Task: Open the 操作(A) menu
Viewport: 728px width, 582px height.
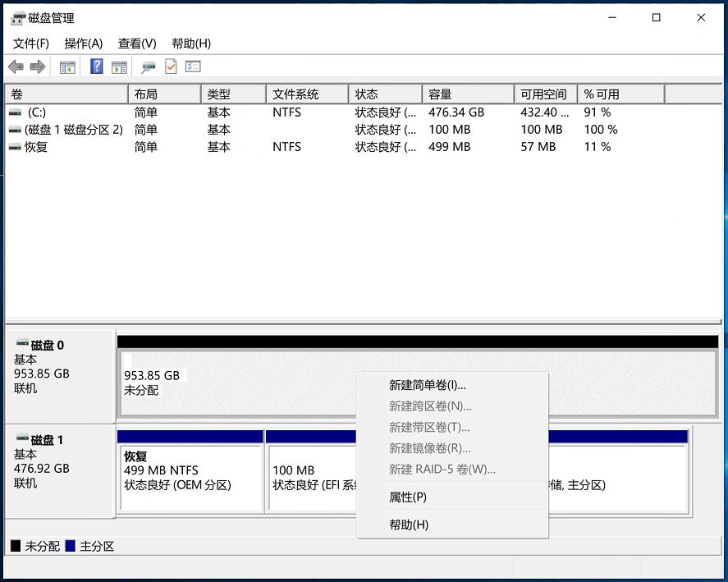Action: coord(83,44)
